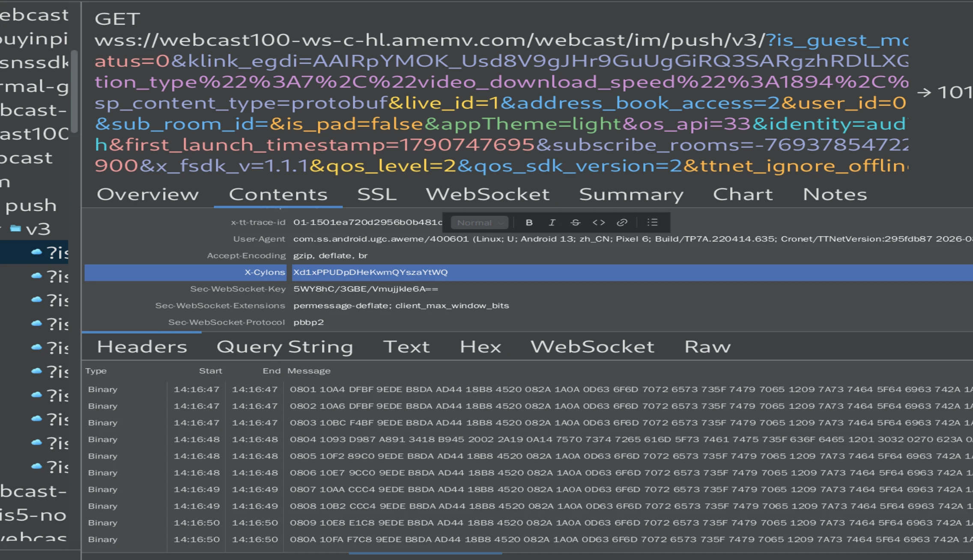The width and height of the screenshot is (973, 560).
Task: Select the binary message starting 080A
Action: click(x=528, y=539)
